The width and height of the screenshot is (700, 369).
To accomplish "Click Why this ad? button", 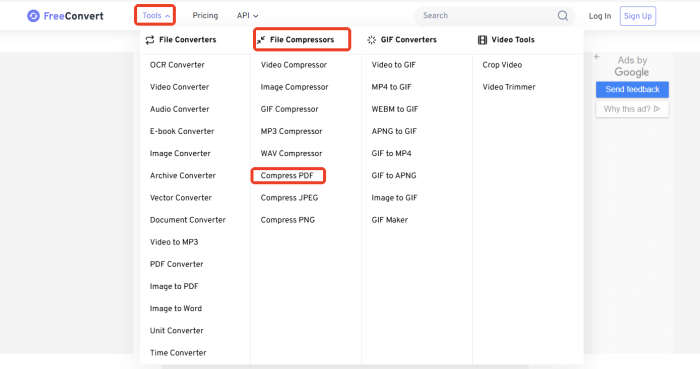I will tap(632, 109).
